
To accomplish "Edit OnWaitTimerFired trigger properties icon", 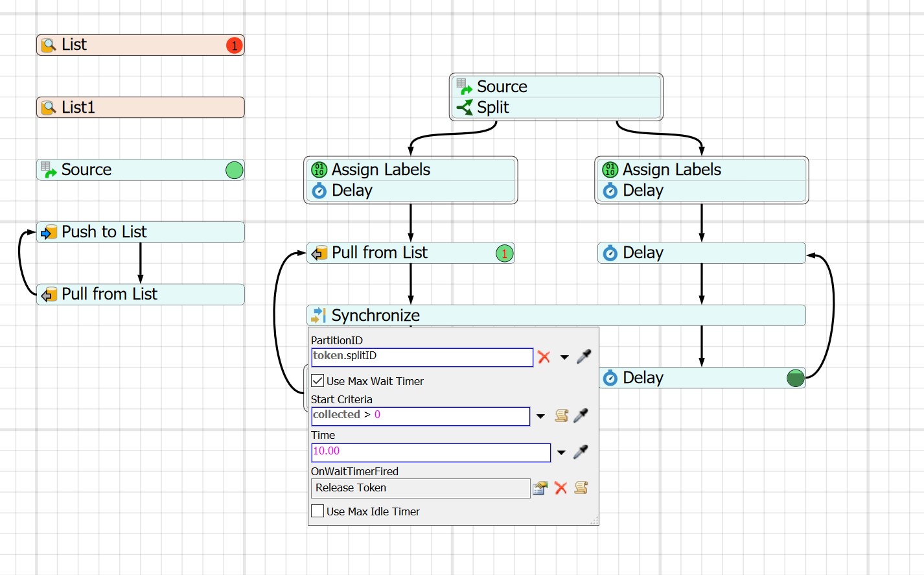I will tap(540, 488).
